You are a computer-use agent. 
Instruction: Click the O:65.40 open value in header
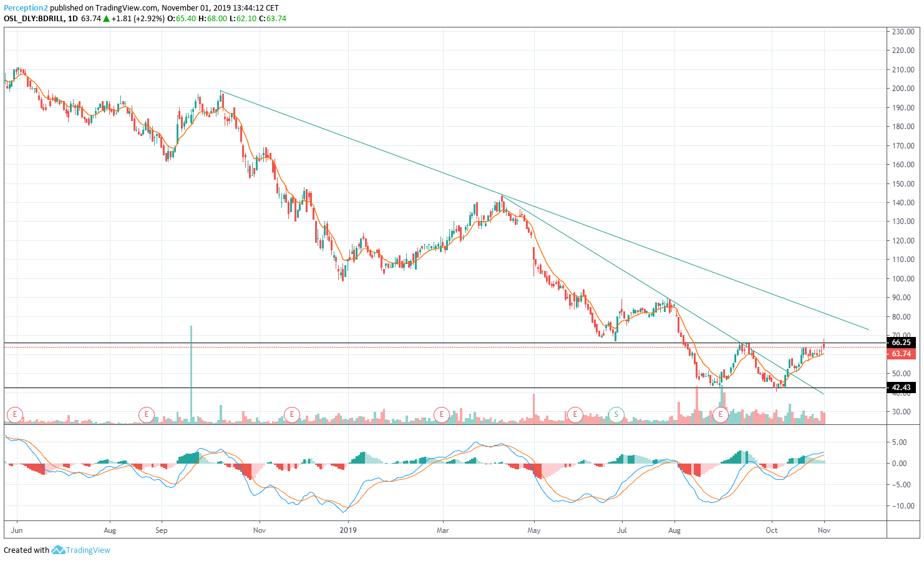[182, 19]
